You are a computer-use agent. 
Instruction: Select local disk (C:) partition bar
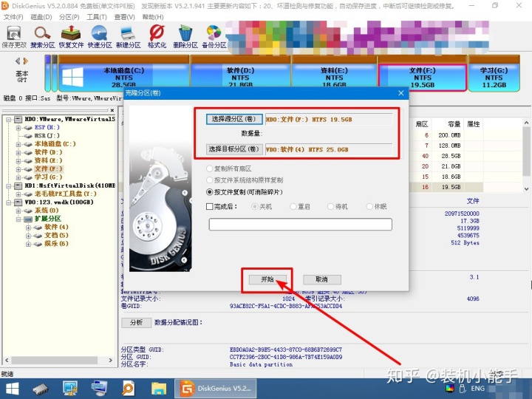(124, 75)
